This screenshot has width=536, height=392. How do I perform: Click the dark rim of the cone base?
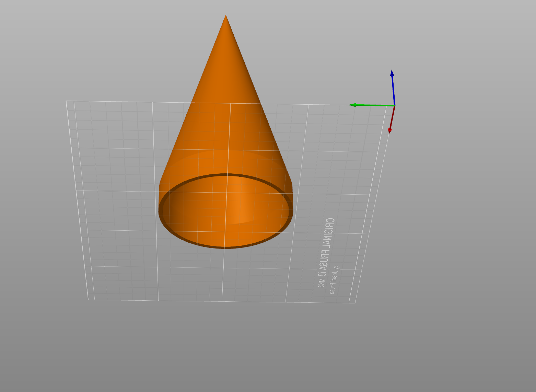(226, 245)
